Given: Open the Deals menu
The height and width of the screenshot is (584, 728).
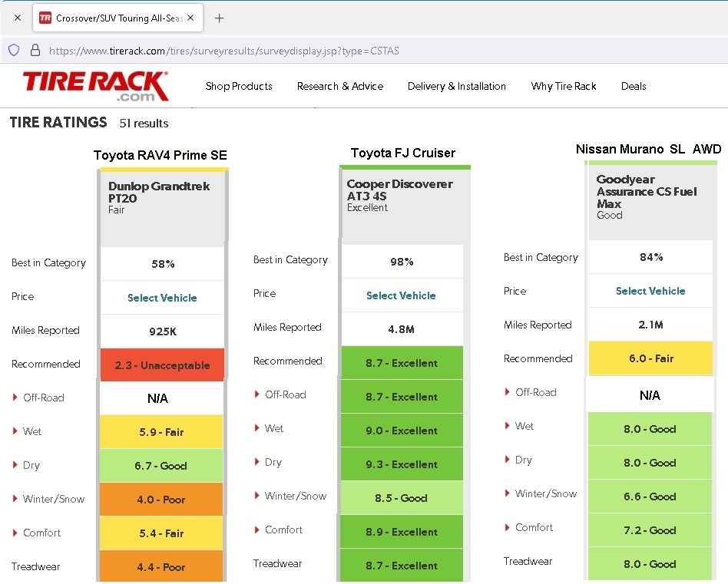Looking at the screenshot, I should click(x=634, y=86).
